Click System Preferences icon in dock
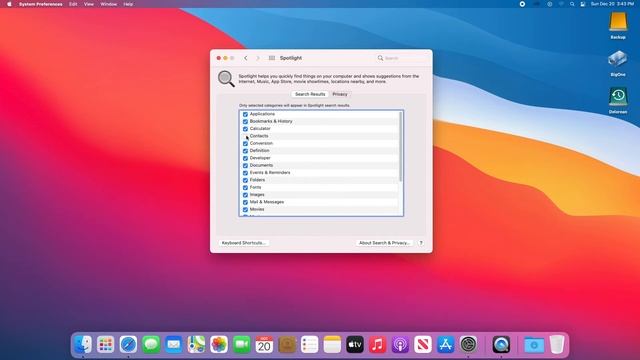The height and width of the screenshot is (360, 640). coord(468,345)
